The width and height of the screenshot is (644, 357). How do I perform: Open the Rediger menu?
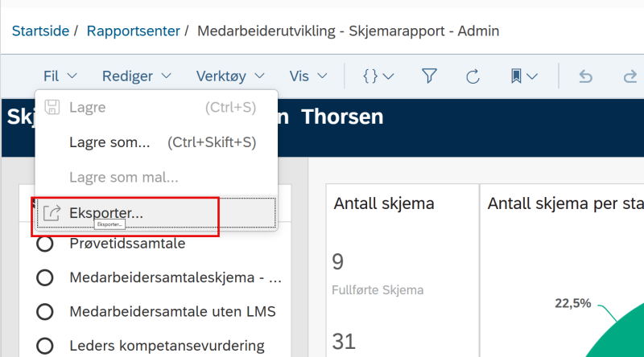coord(136,76)
